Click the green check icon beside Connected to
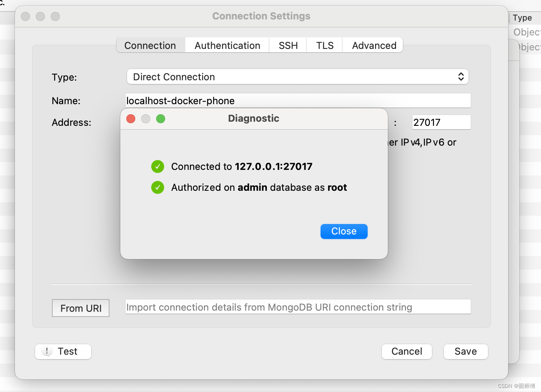The image size is (541, 392). pyautogui.click(x=158, y=167)
